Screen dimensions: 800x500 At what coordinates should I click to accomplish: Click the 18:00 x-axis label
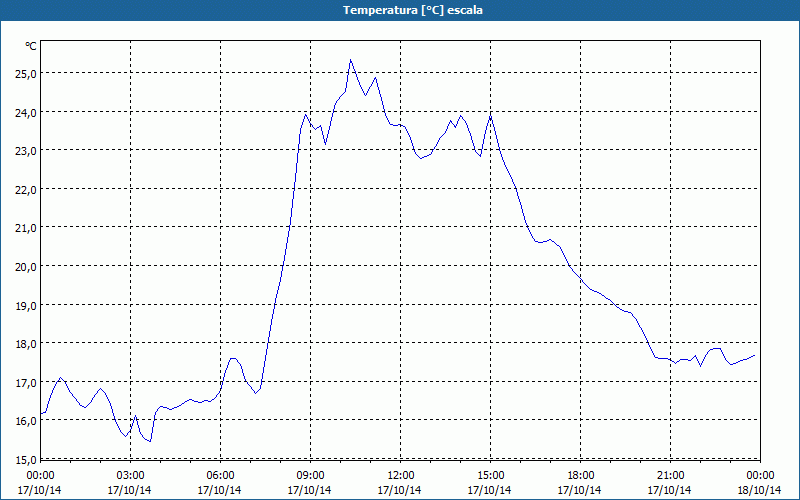581,476
